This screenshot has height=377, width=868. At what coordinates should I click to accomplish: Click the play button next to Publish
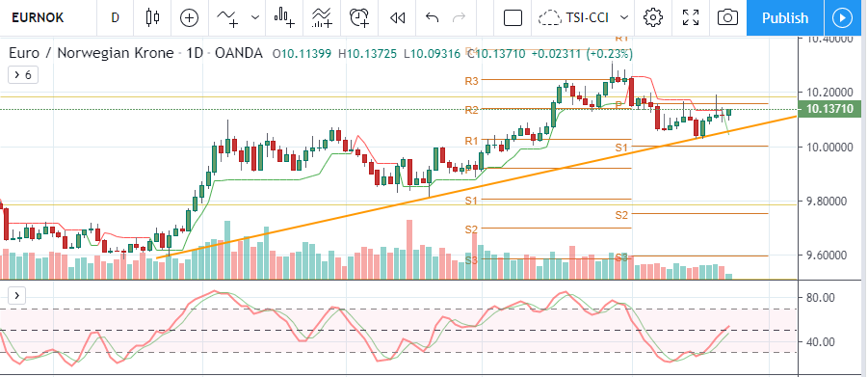(841, 17)
